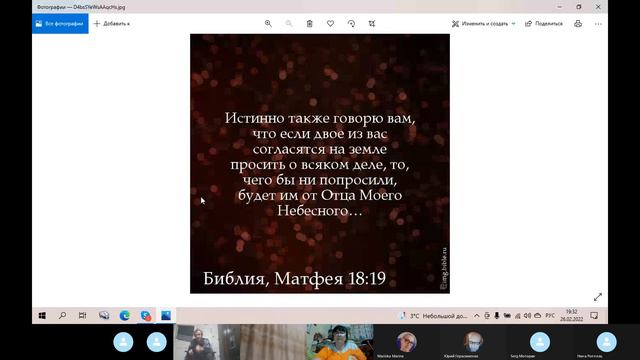Zoom out of the photo
Screen dimensions: 640x360
click(289, 24)
